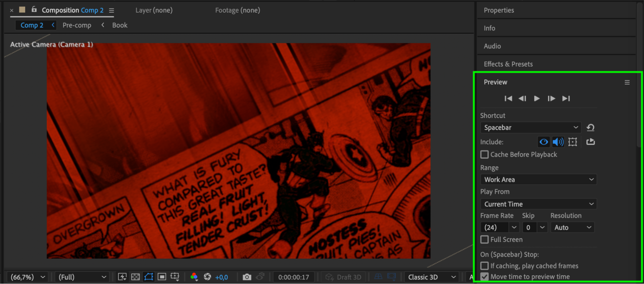
Task: Click the Draft 3D button
Action: point(343,277)
